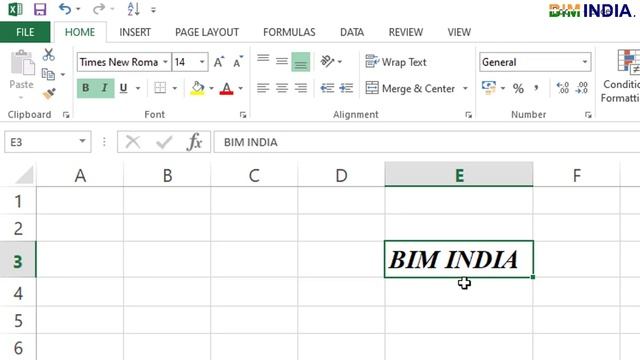Image resolution: width=640 pixels, height=360 pixels.
Task: Decrease font size with the smaller A
Action: pyautogui.click(x=238, y=62)
